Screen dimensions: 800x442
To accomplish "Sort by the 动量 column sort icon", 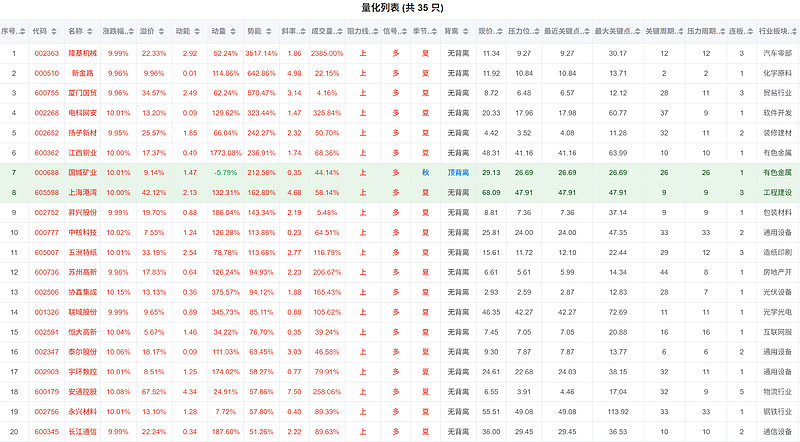I will point(233,32).
